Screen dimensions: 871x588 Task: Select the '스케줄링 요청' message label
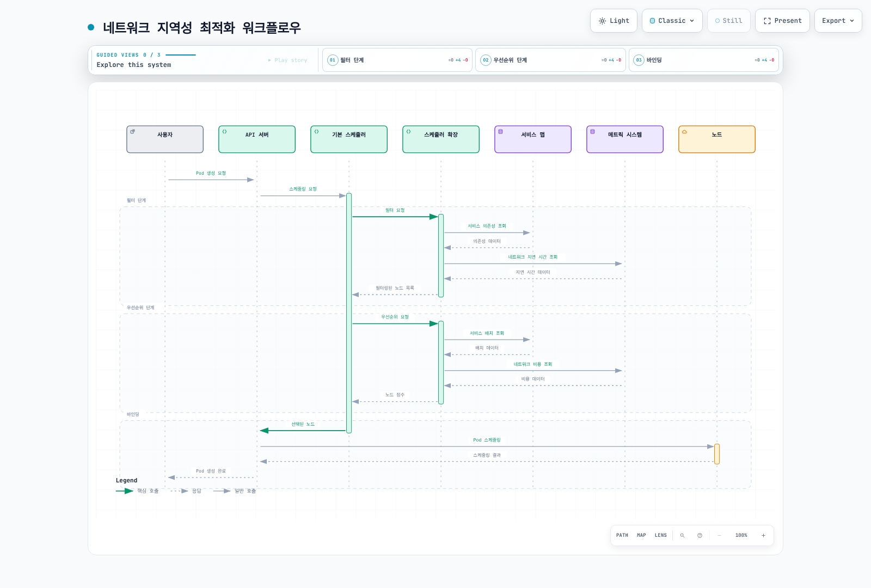point(303,189)
